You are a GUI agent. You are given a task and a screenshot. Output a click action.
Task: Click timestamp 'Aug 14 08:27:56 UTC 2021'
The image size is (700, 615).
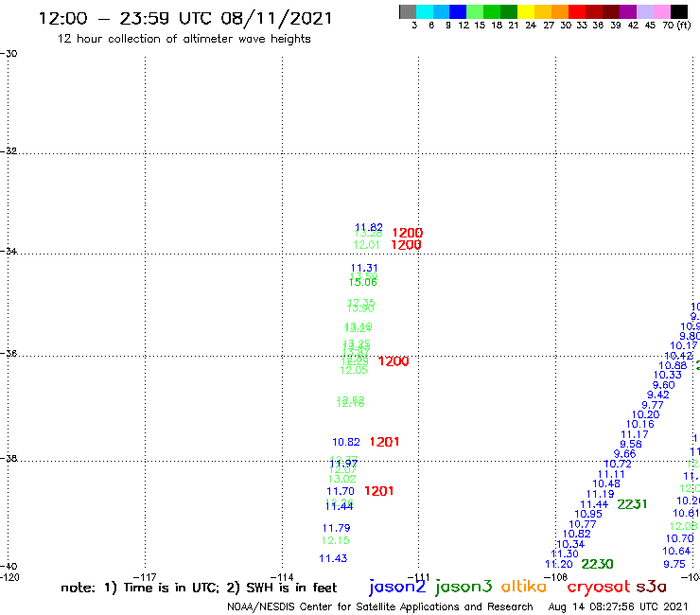618,606
